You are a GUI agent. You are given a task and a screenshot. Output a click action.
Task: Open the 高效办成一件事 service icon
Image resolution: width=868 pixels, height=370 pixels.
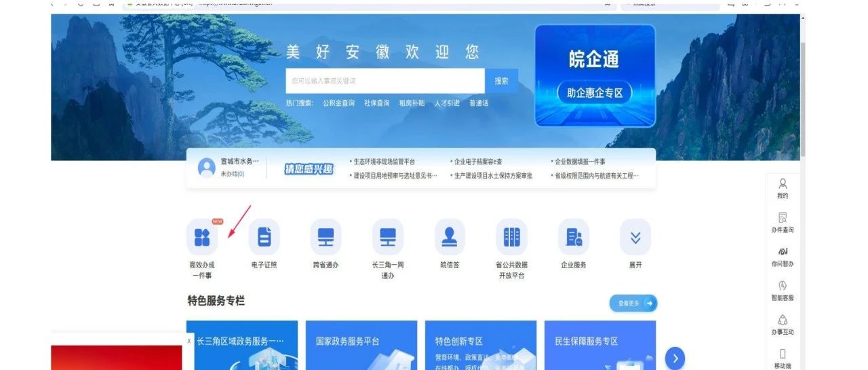click(x=202, y=237)
